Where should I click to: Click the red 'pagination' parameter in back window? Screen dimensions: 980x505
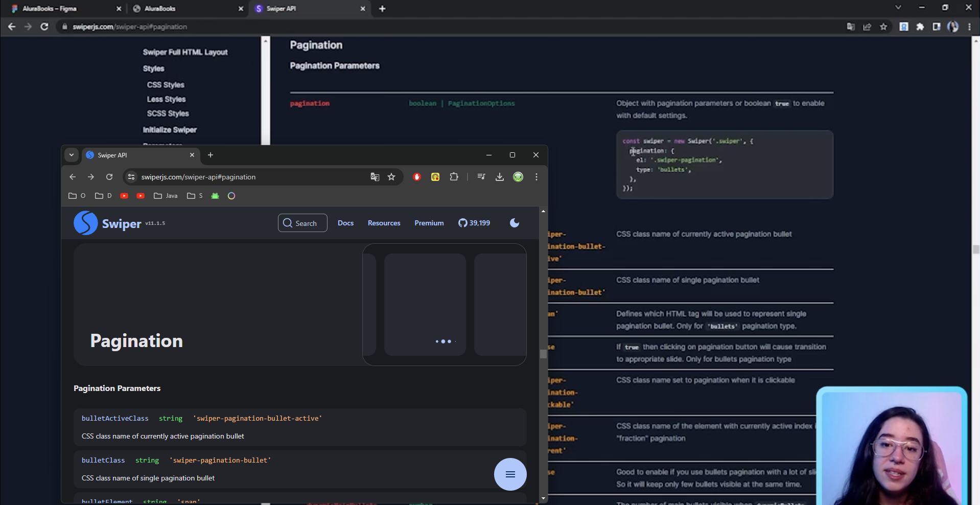pos(310,103)
